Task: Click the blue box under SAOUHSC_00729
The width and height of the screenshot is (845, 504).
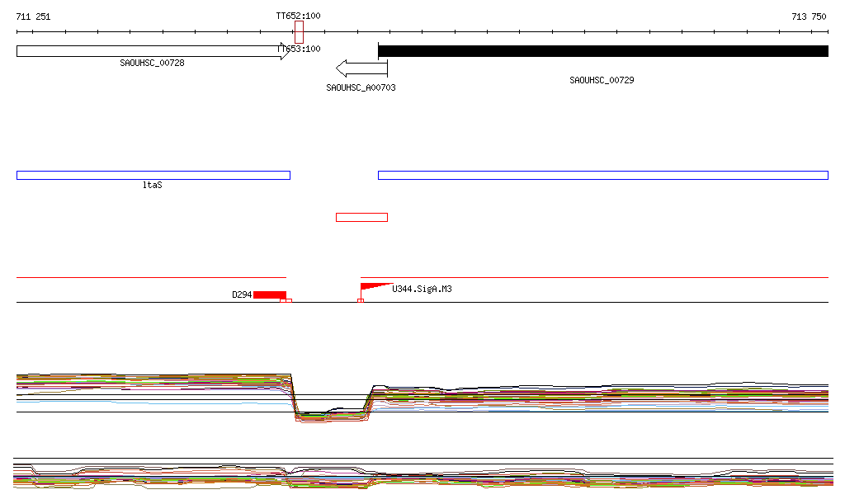Action: click(x=603, y=175)
